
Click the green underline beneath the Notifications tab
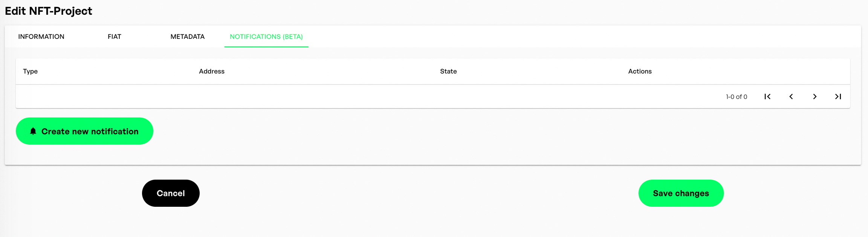(266, 47)
